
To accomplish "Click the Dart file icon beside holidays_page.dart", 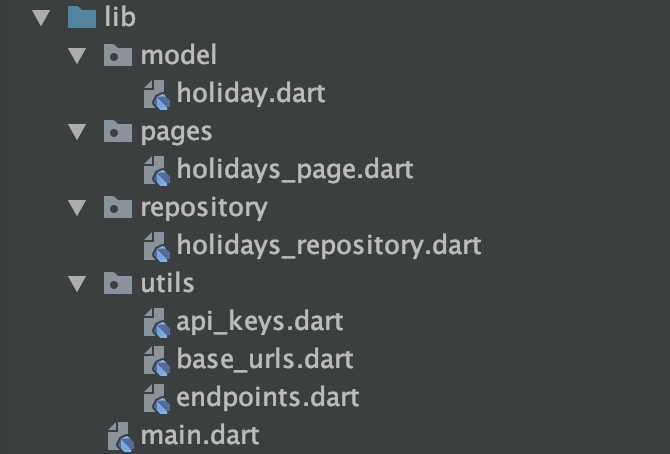I will (157, 171).
